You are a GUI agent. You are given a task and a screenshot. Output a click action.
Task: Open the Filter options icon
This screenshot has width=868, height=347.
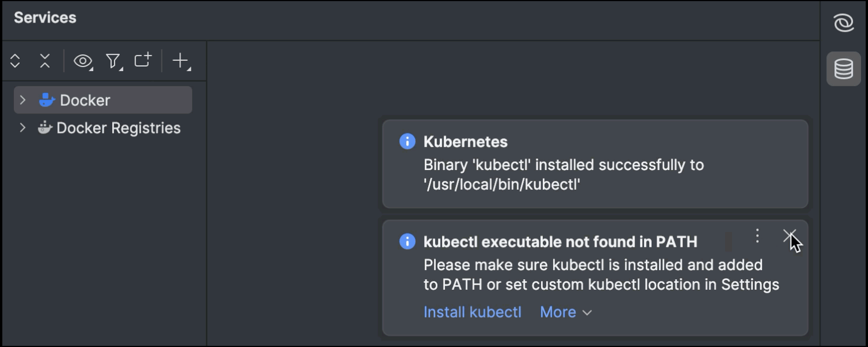coord(113,61)
